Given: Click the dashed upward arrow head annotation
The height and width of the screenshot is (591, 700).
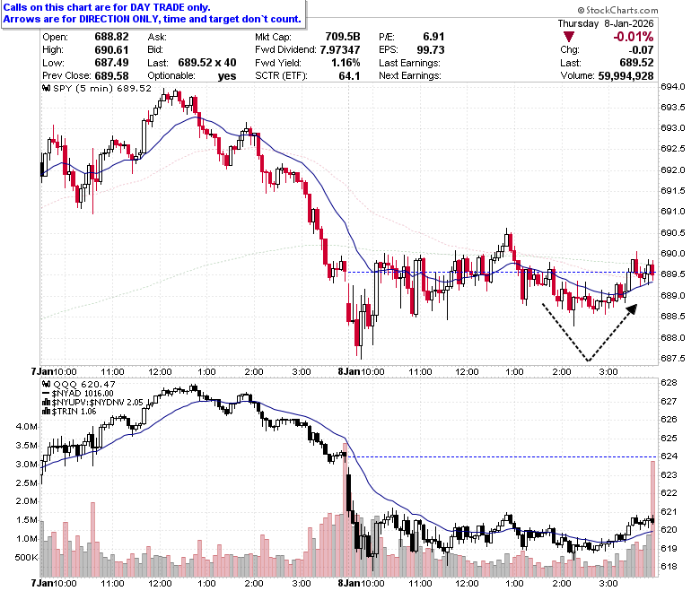Looking at the screenshot, I should pyautogui.click(x=632, y=309).
